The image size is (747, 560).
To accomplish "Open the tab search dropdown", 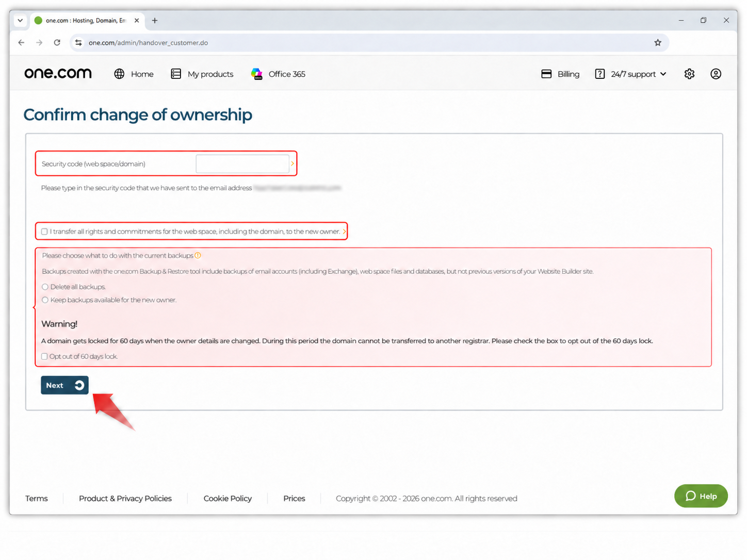I will tap(20, 21).
